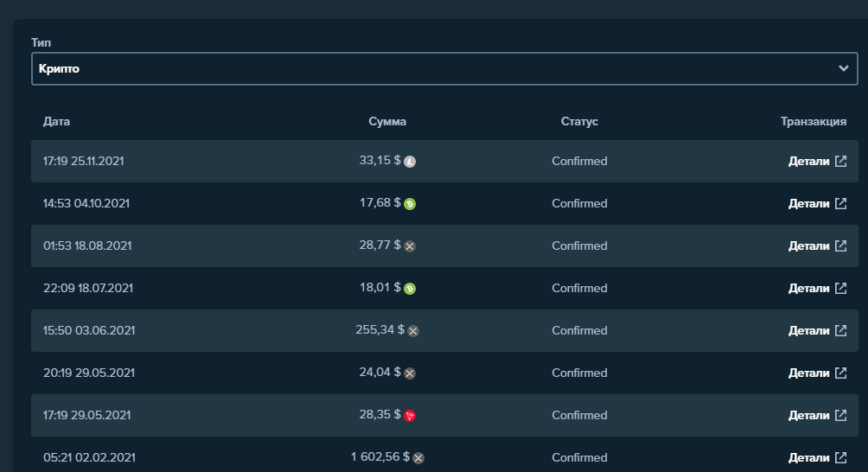868x472 pixels.
Task: Open the Тип dropdown showing Крипто
Action: point(432,68)
